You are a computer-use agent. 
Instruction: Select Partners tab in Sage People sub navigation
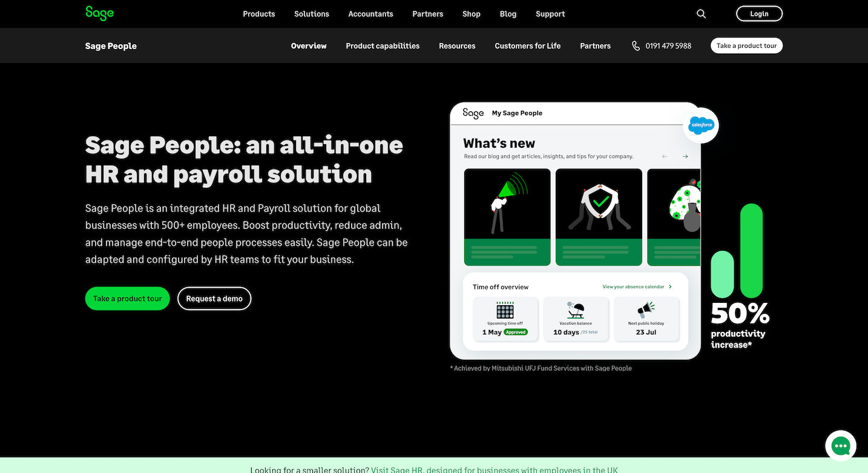click(596, 46)
